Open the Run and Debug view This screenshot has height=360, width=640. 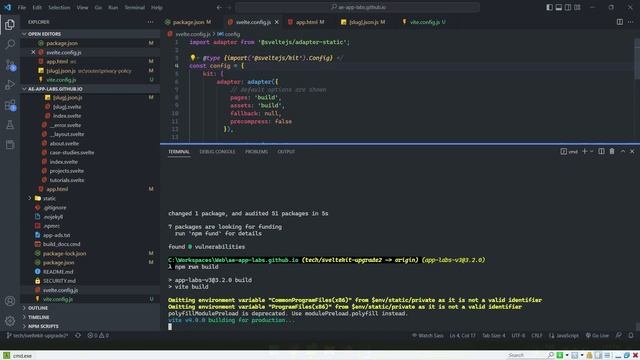click(10, 84)
